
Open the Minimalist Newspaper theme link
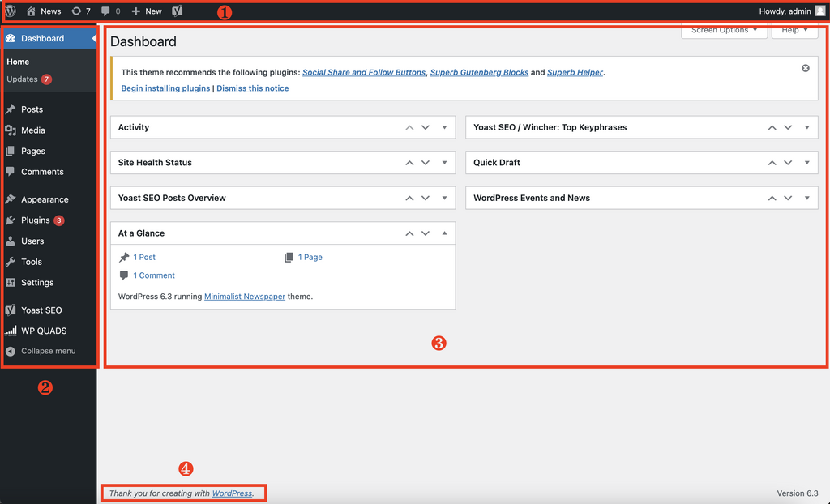tap(245, 297)
